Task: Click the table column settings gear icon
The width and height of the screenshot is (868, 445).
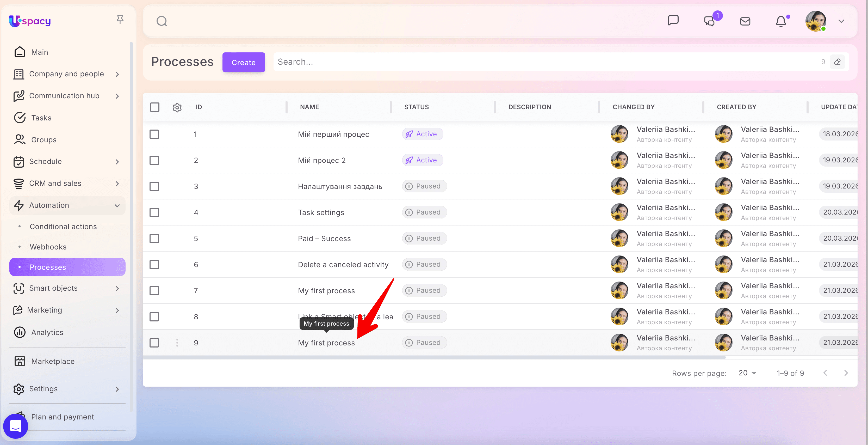Action: coord(177,107)
